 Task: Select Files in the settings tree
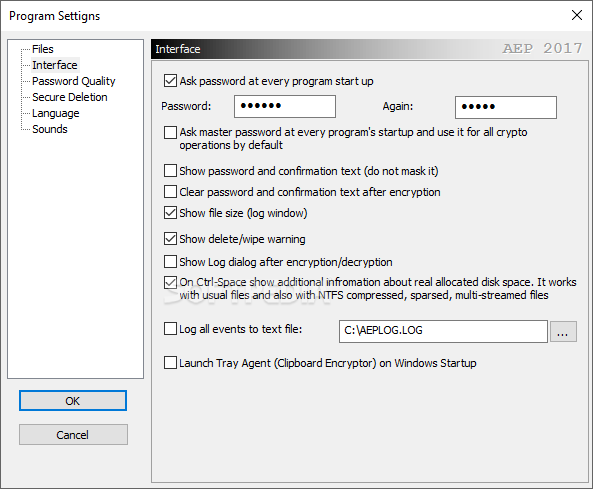[x=42, y=49]
